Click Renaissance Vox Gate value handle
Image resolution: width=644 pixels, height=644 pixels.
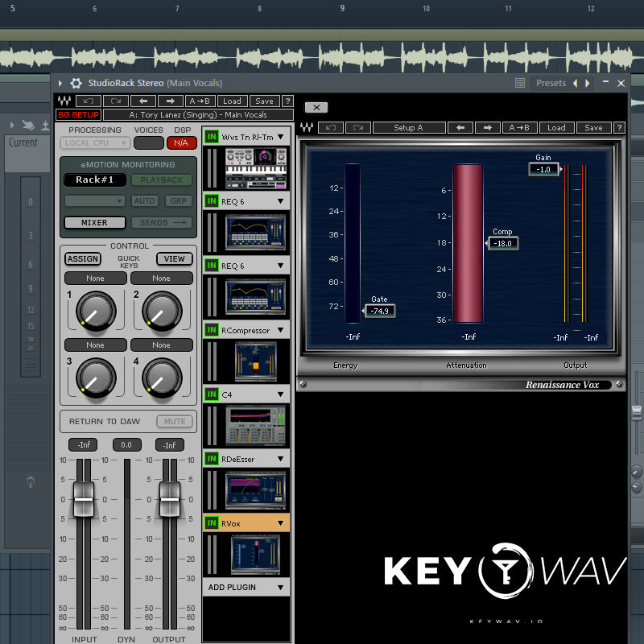tap(379, 311)
